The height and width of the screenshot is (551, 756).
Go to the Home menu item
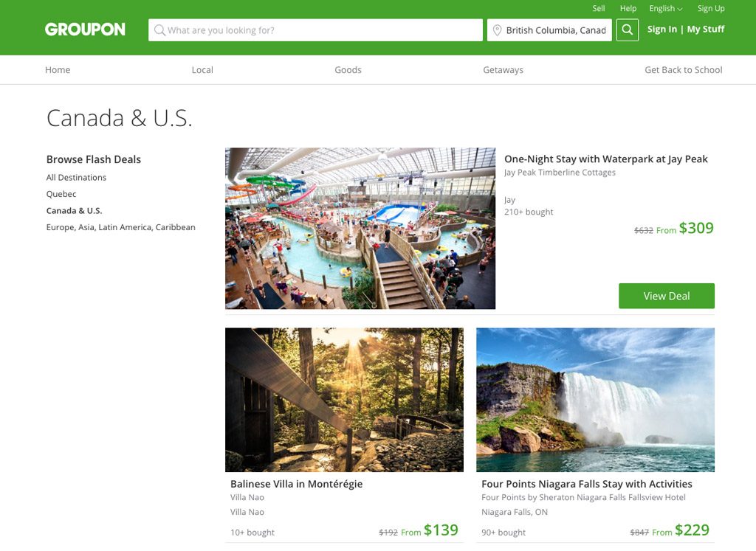(58, 69)
